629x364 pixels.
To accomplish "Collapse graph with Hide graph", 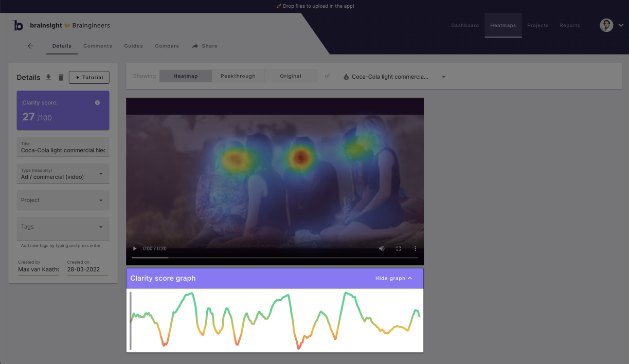I will coord(394,278).
